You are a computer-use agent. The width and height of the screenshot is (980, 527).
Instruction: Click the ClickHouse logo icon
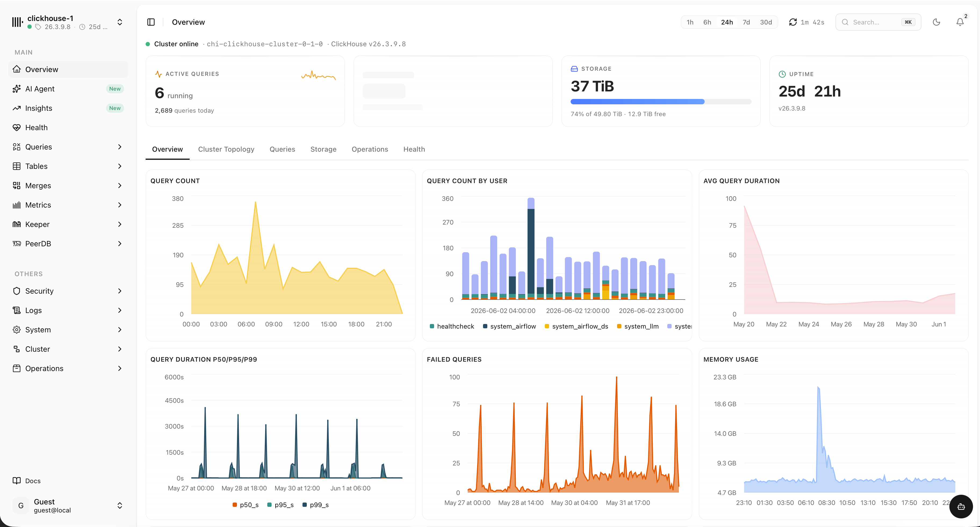(x=17, y=22)
